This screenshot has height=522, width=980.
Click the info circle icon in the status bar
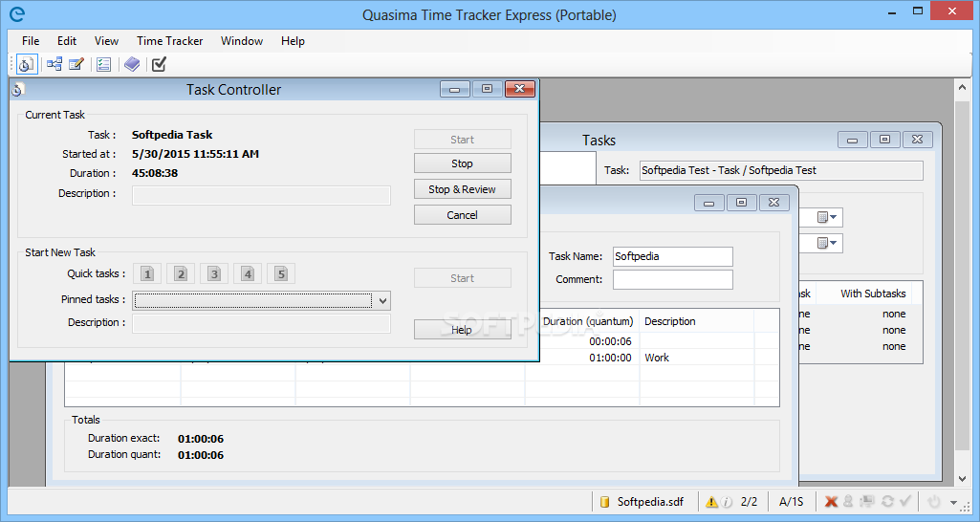point(727,501)
